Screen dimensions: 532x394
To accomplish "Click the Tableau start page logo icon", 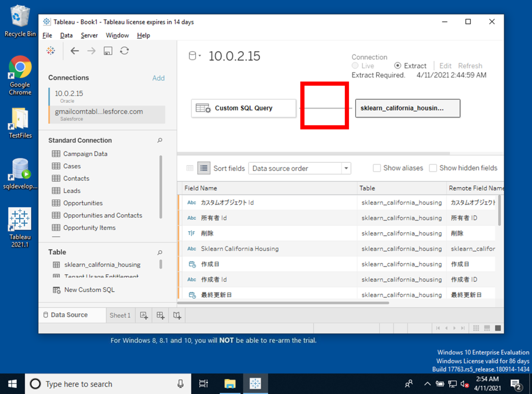I will 51,51.
